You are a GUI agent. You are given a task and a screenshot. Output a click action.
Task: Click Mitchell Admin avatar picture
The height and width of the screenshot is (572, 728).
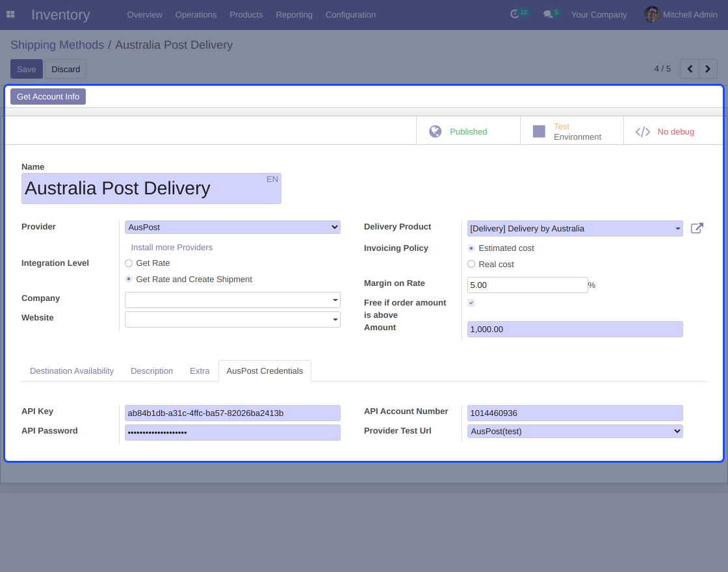click(653, 14)
